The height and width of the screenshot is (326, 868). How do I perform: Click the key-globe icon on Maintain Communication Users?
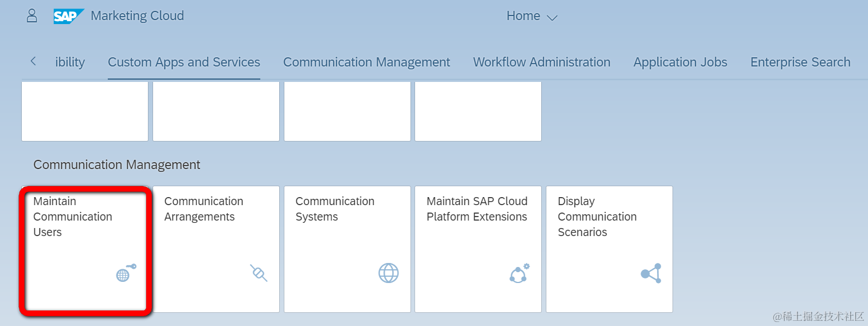(126, 273)
